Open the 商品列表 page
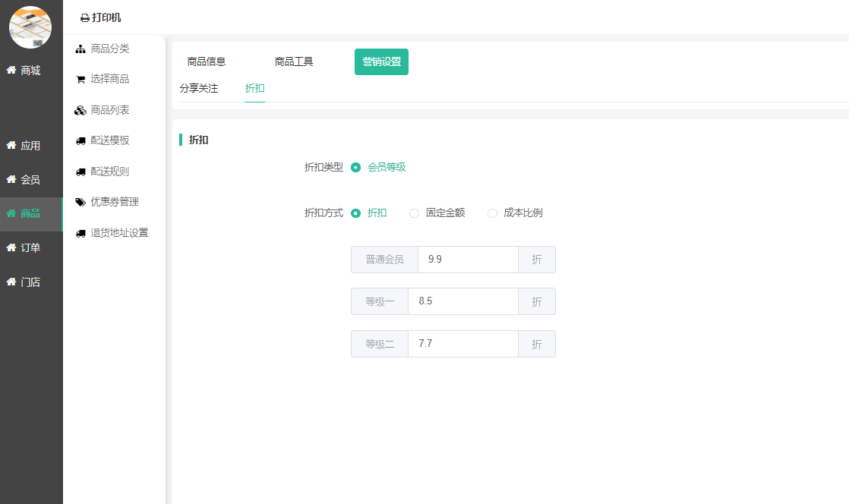Viewport: 849px width, 504px height. click(x=110, y=110)
